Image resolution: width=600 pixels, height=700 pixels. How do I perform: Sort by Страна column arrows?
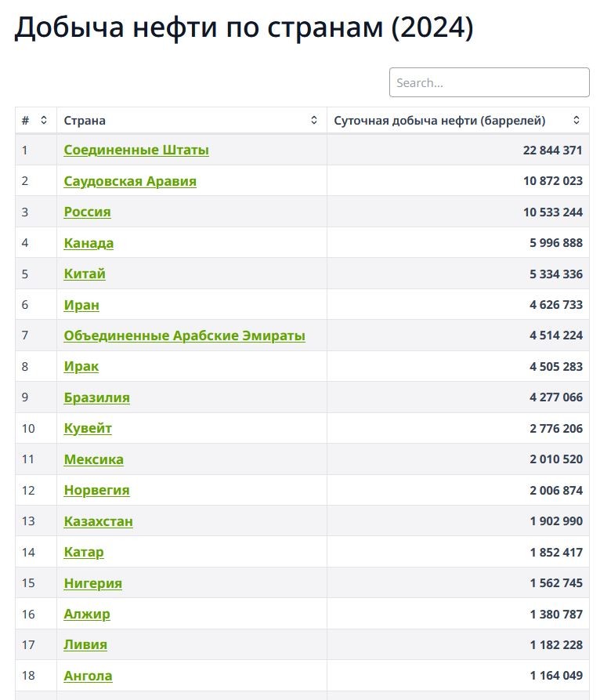pyautogui.click(x=314, y=120)
